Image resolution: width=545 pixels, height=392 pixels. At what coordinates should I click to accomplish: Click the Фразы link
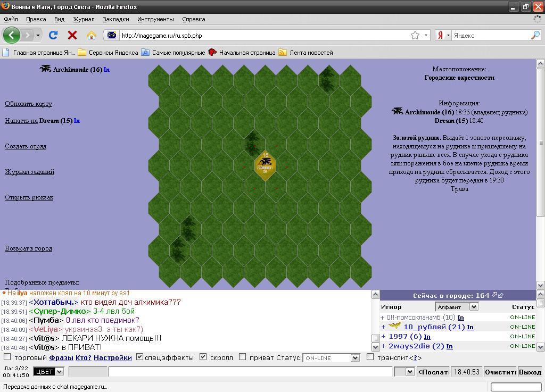(61, 357)
